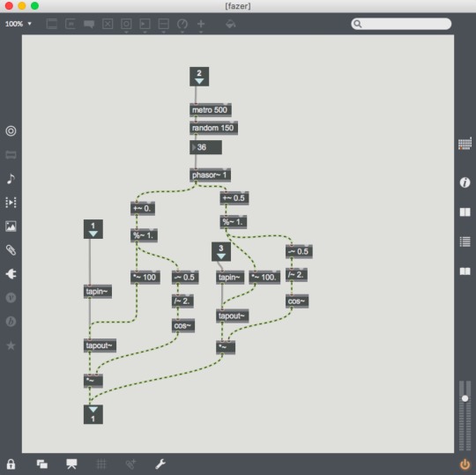Open the Max Console list icon
The image size is (476, 475).
click(465, 241)
